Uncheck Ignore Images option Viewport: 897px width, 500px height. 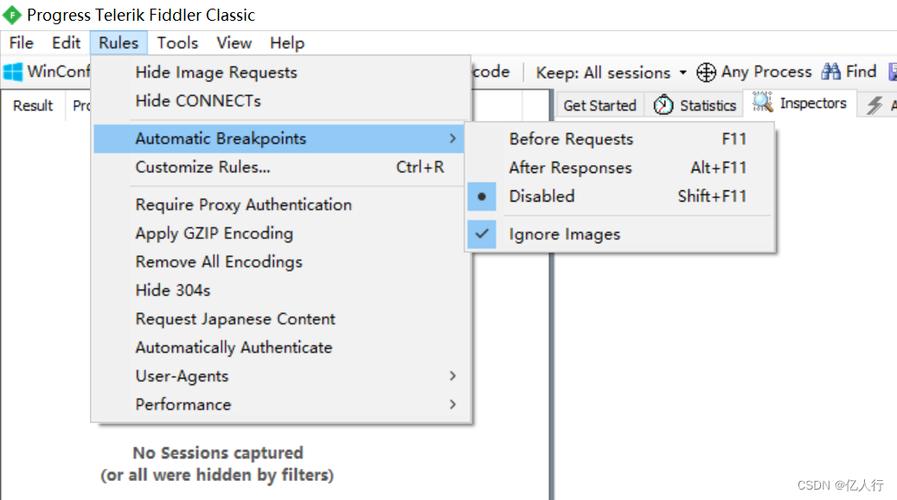click(620, 235)
